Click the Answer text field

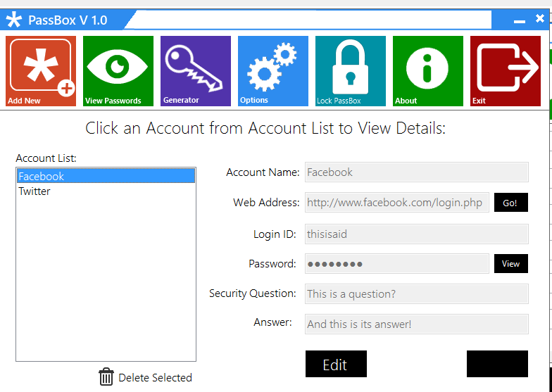coord(416,324)
